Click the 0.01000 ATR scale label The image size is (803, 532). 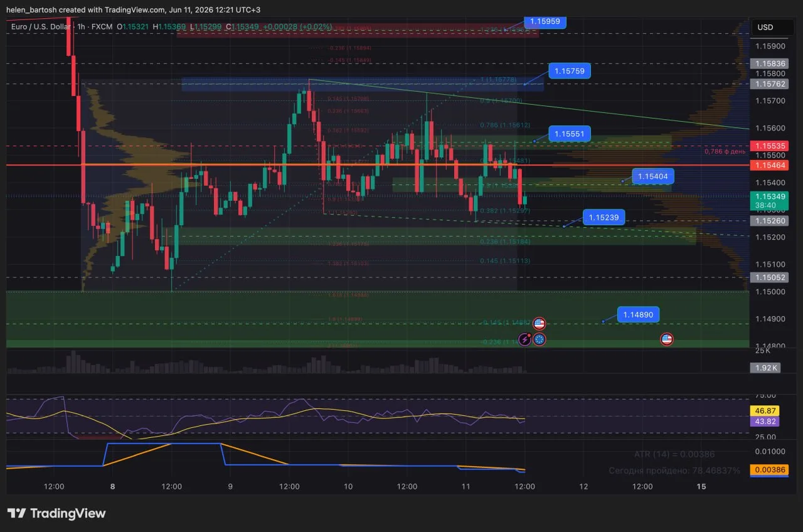[x=770, y=452]
